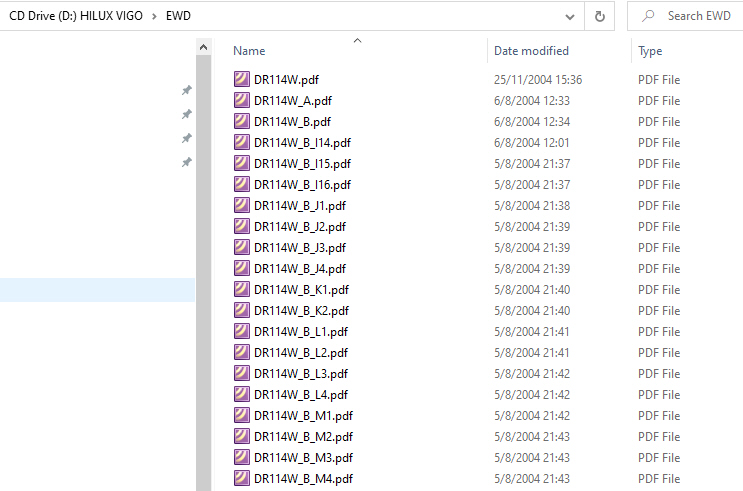Select the DR114W_B_L4.pdf file icon

pyautogui.click(x=242, y=394)
